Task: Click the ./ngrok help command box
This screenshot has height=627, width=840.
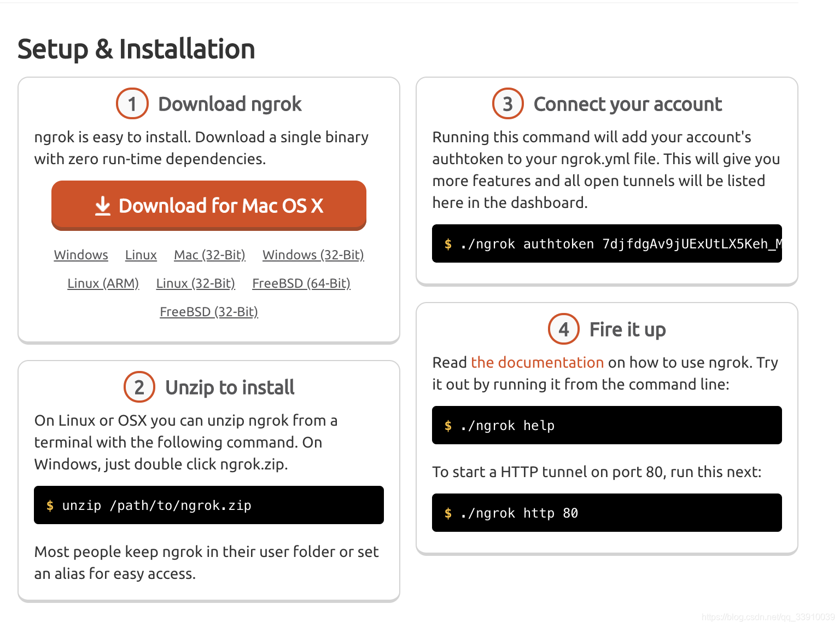Action: click(607, 425)
